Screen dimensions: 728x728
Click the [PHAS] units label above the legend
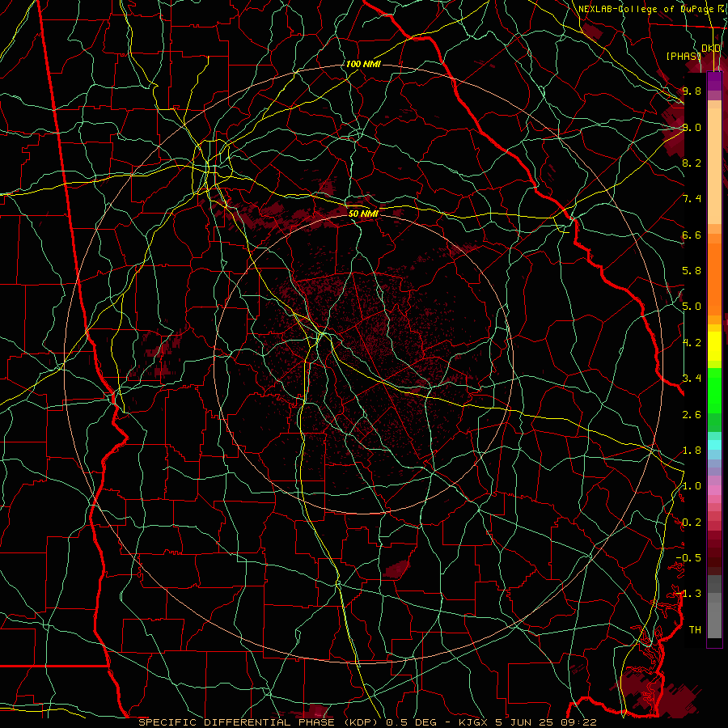(x=684, y=56)
